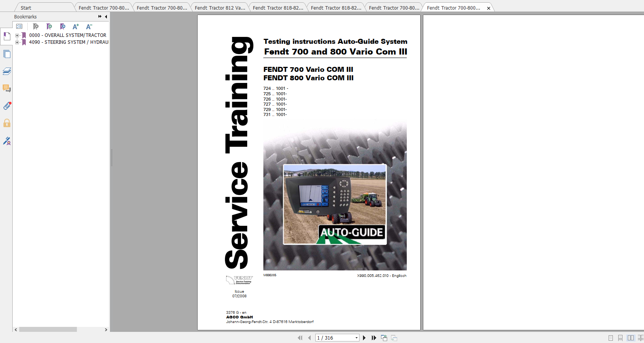Click the bookmarks horizontal scrollbar thumb
This screenshot has height=343, width=644.
coord(48,330)
